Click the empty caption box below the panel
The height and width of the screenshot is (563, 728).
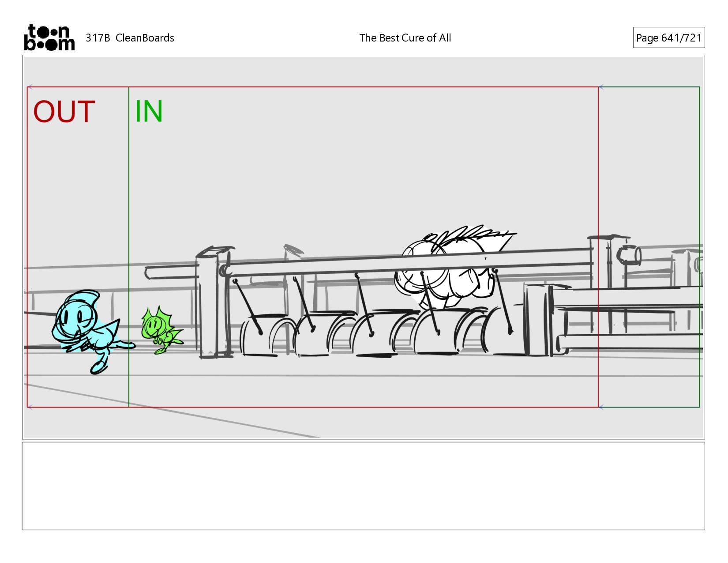pyautogui.click(x=363, y=486)
